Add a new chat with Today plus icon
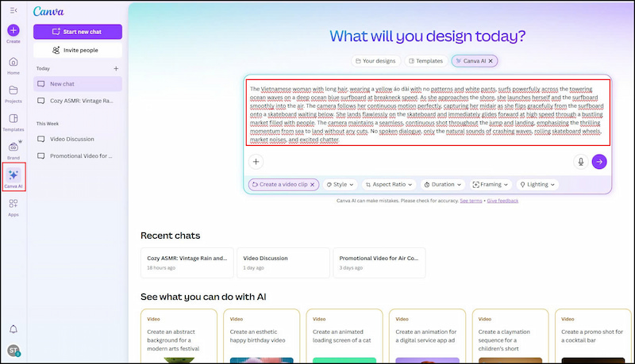The width and height of the screenshot is (635, 364). (116, 69)
